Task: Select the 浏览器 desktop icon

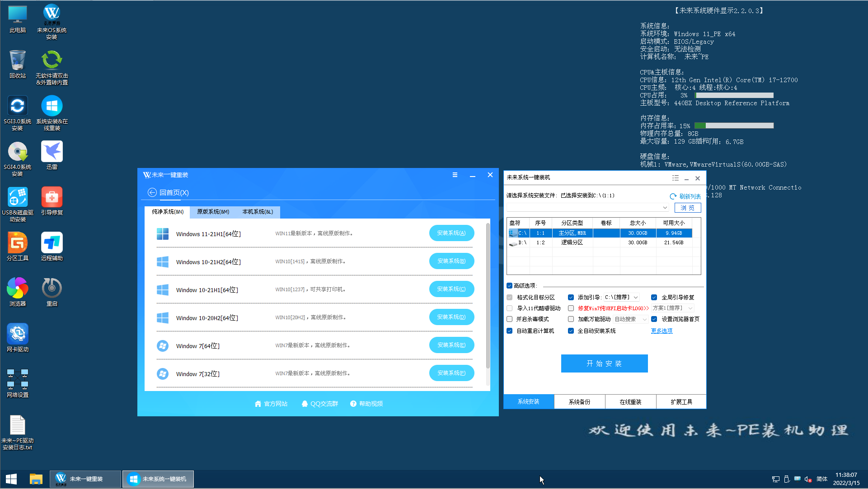Action: coord(18,292)
